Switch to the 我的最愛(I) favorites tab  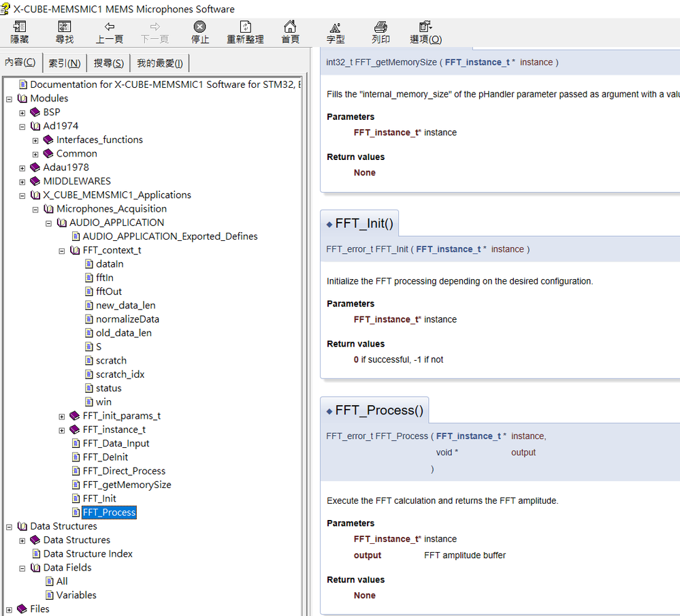[160, 63]
